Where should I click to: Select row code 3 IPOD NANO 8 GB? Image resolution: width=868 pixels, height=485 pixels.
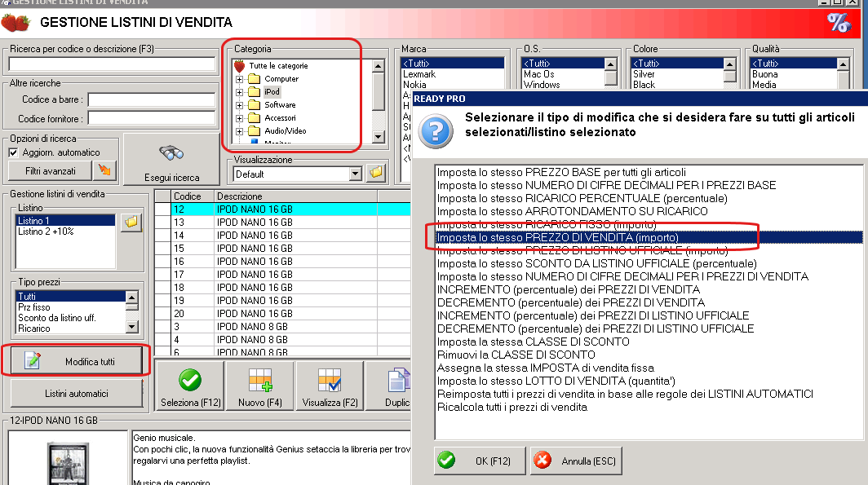tap(283, 327)
